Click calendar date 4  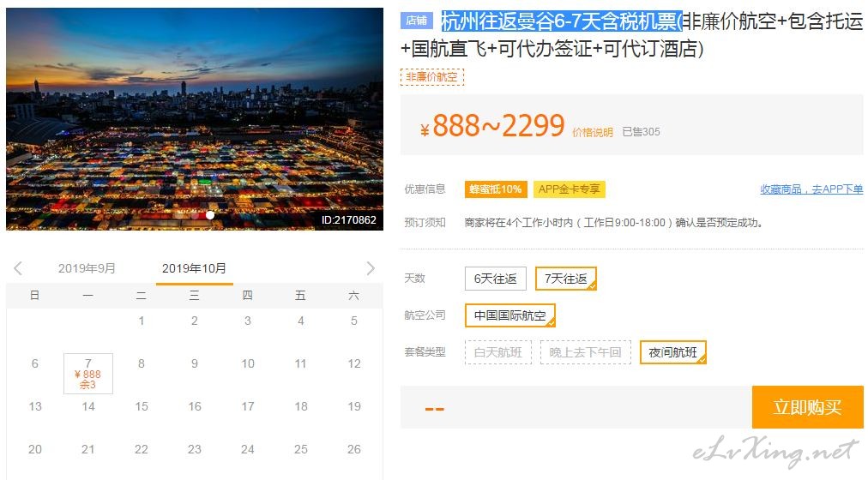click(300, 321)
